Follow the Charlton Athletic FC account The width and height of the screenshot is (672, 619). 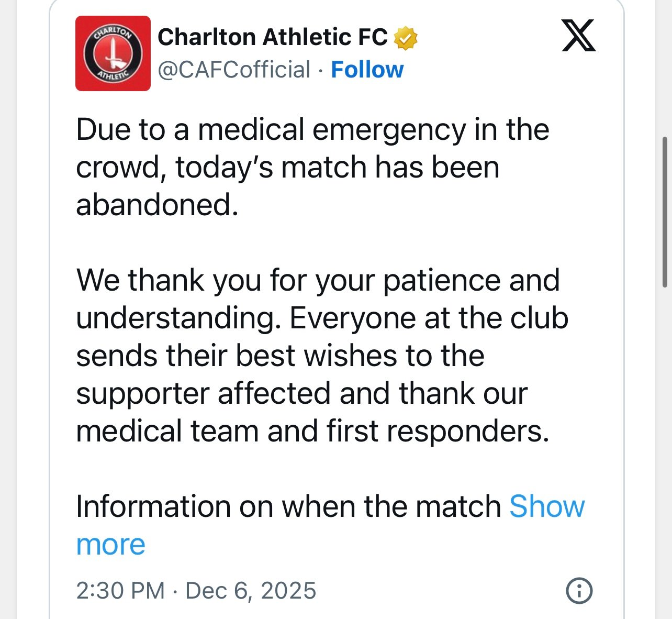(367, 70)
